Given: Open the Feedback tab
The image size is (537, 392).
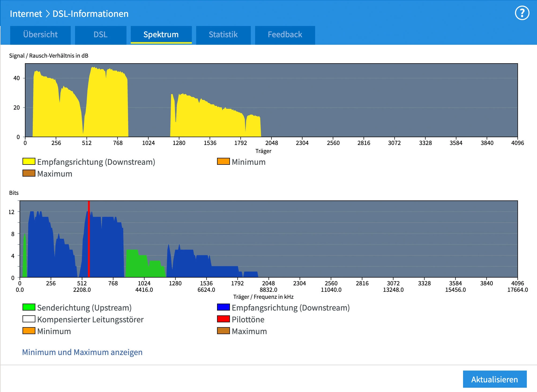Looking at the screenshot, I should pyautogui.click(x=285, y=35).
